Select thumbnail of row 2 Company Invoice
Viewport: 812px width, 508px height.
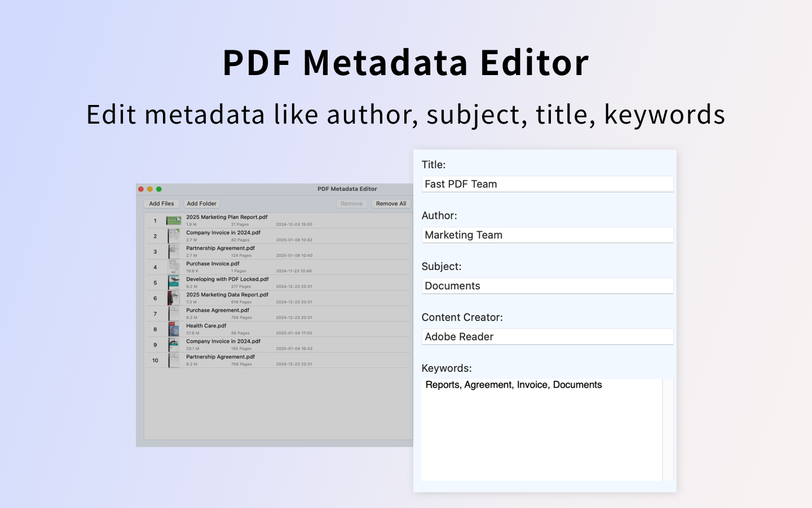[174, 236]
